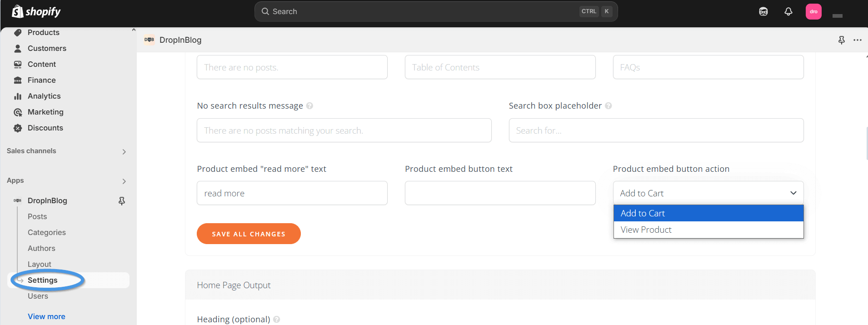Unpin DropInBlog in the sidebar
The width and height of the screenshot is (868, 325).
click(122, 200)
